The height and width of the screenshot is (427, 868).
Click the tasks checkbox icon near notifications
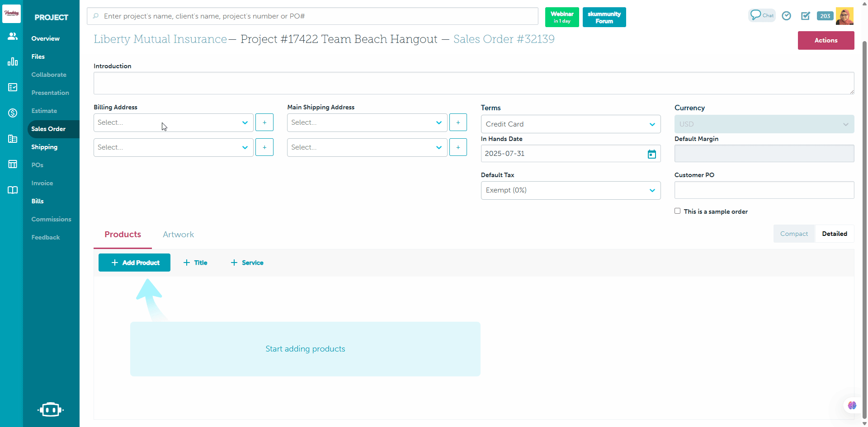(806, 16)
